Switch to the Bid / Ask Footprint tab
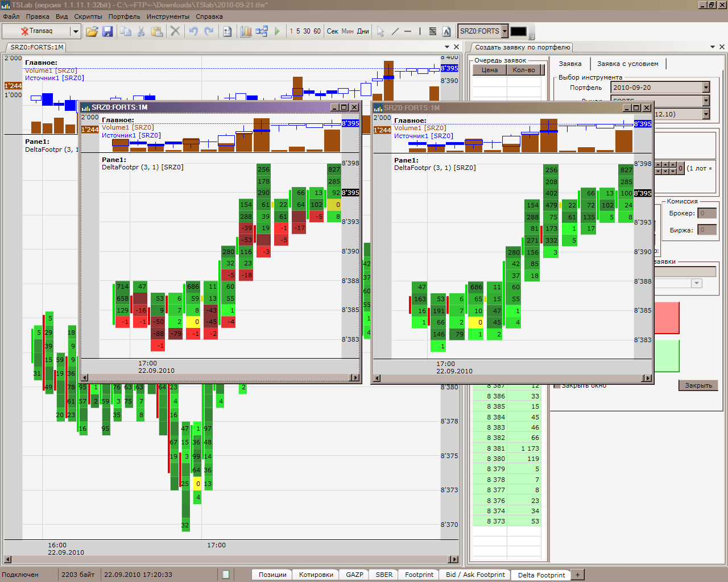Image resolution: width=728 pixels, height=582 pixels. coord(475,575)
